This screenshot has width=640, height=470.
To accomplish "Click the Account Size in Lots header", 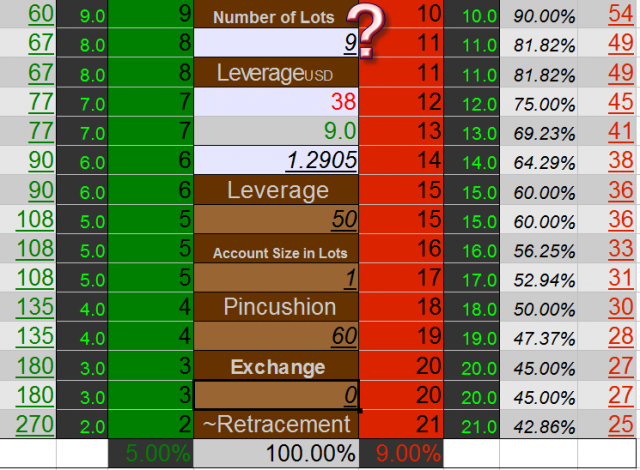I will tap(276, 248).
